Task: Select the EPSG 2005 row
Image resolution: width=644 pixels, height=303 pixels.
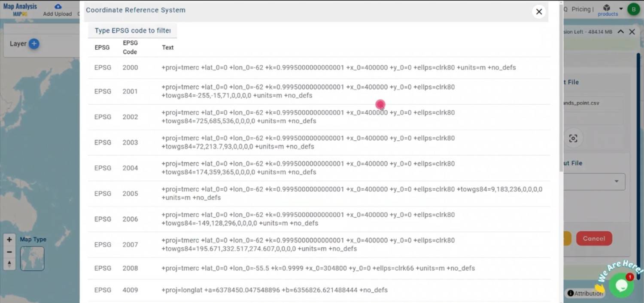Action: (x=319, y=194)
